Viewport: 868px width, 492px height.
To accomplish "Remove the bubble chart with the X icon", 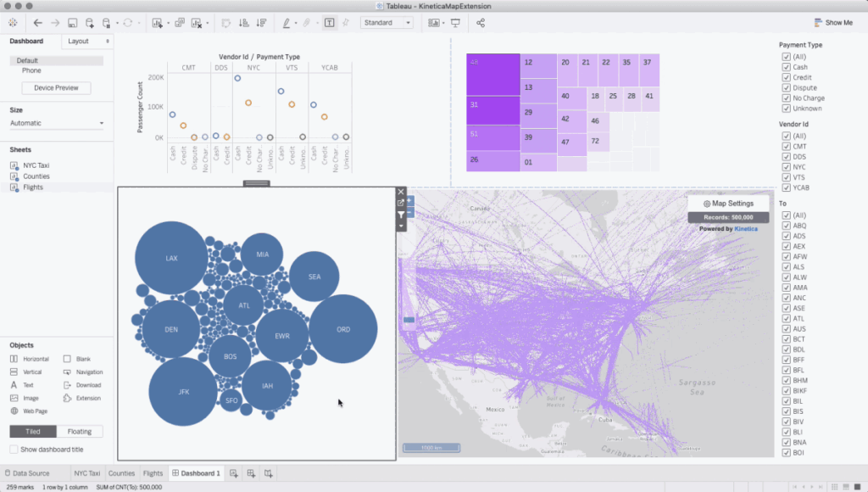I will click(401, 192).
